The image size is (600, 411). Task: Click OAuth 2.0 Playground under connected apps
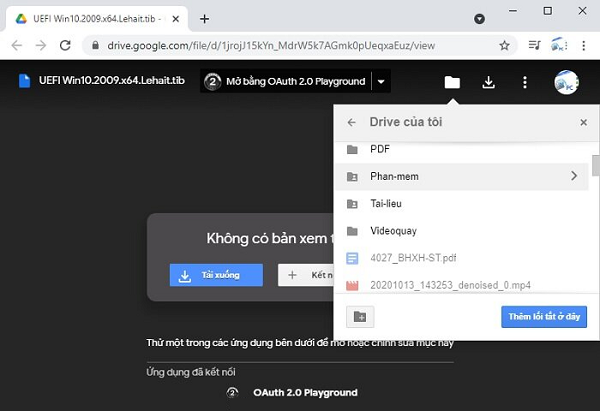(x=305, y=393)
